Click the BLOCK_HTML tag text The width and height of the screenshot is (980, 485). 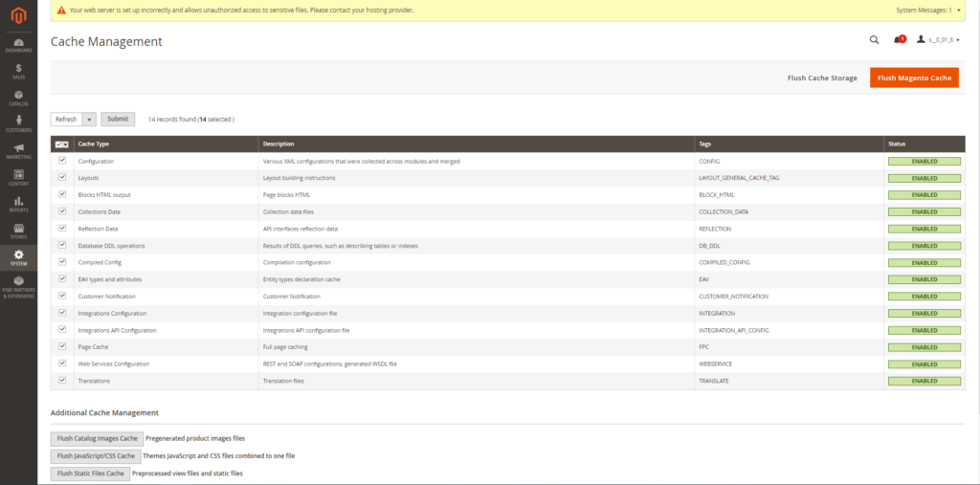coord(717,195)
